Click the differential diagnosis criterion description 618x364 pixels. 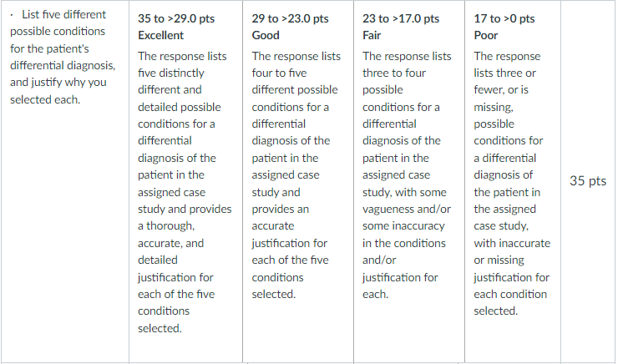(63, 57)
